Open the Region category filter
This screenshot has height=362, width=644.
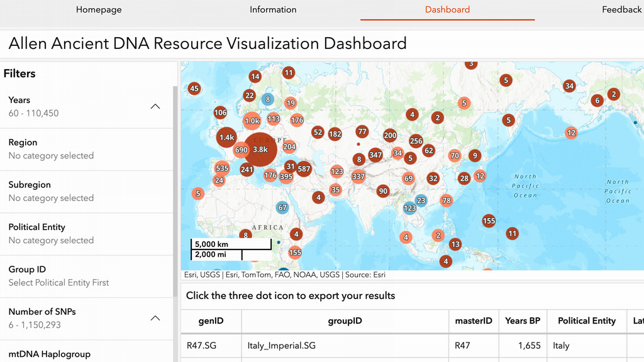coord(87,149)
